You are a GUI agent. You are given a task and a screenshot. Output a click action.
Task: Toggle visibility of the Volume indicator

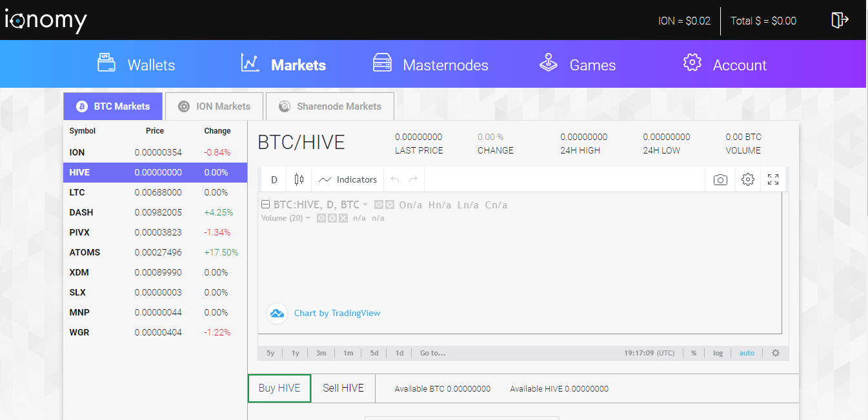(321, 218)
